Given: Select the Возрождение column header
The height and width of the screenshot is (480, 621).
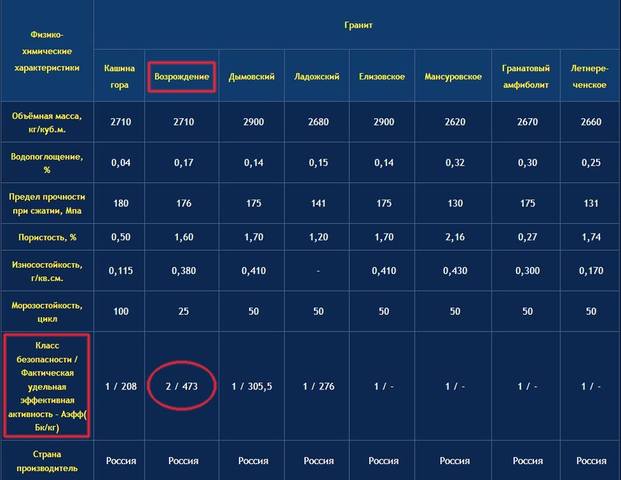Looking at the screenshot, I should (x=182, y=77).
